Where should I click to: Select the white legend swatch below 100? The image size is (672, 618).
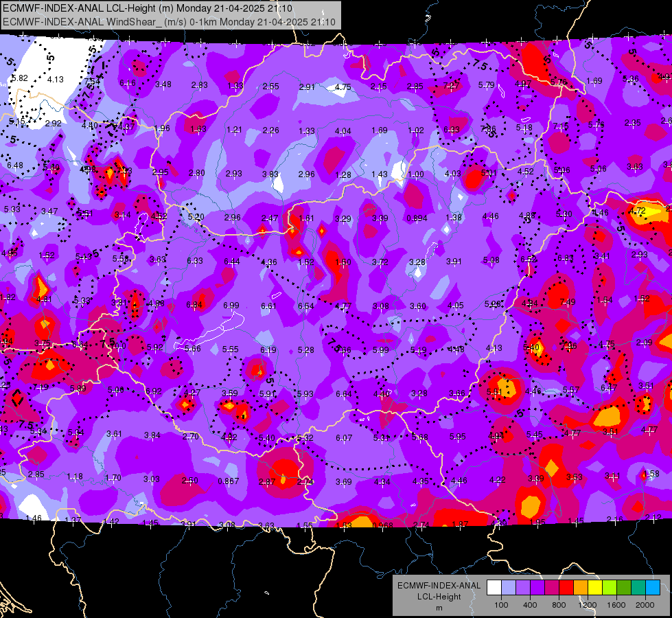(x=494, y=588)
